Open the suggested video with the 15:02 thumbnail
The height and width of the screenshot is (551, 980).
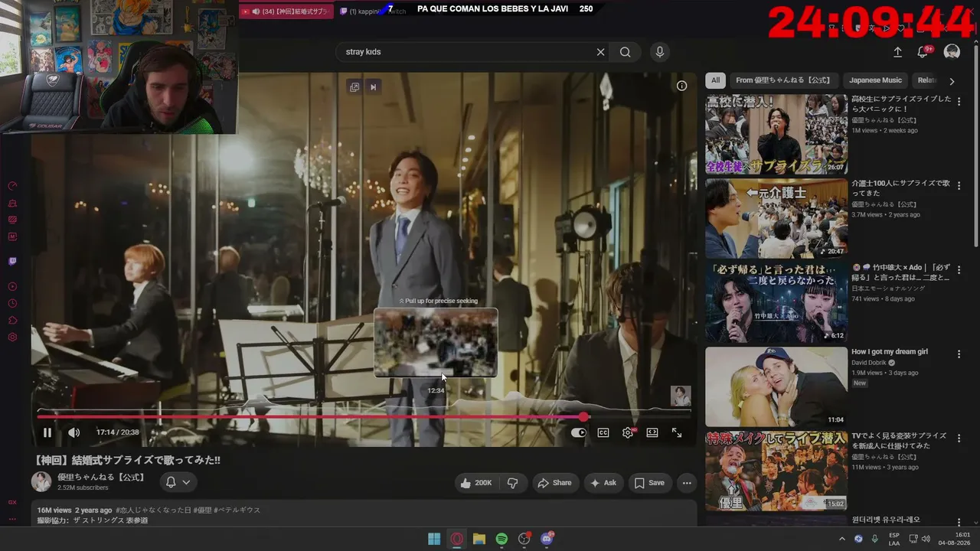(776, 471)
